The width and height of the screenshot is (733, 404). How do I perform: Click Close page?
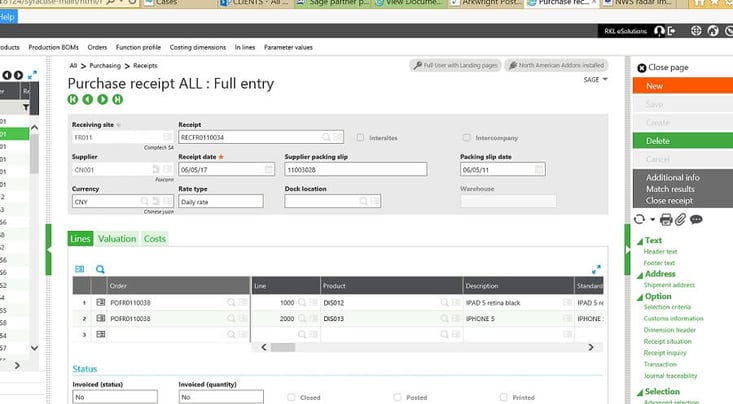(663, 67)
